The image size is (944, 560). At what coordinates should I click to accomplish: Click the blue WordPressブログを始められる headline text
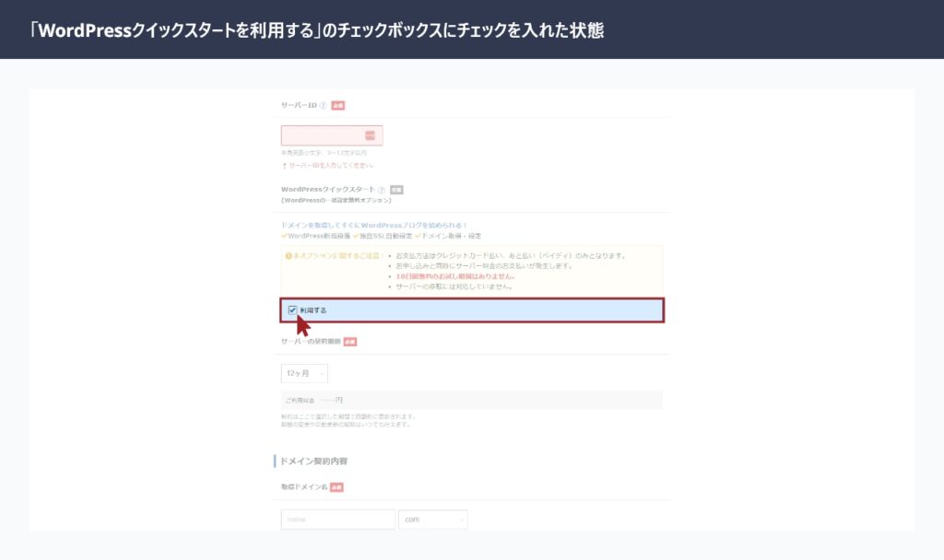374,225
